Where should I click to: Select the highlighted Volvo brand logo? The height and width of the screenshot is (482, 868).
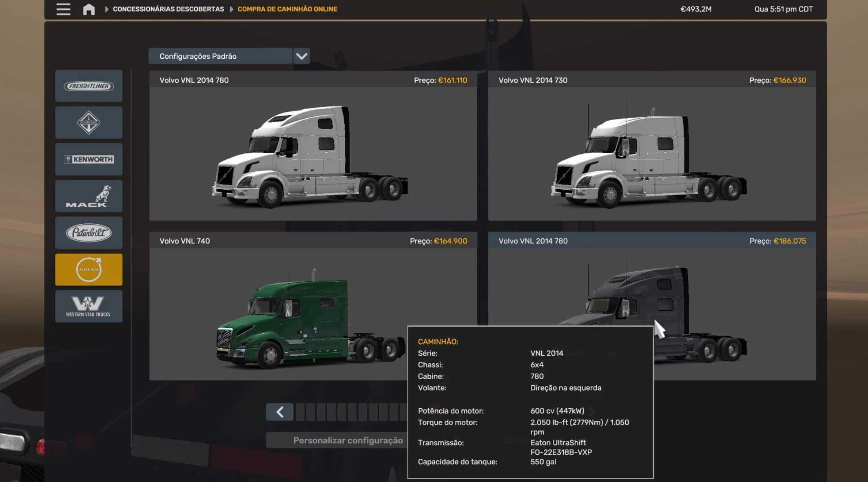pyautogui.click(x=89, y=270)
